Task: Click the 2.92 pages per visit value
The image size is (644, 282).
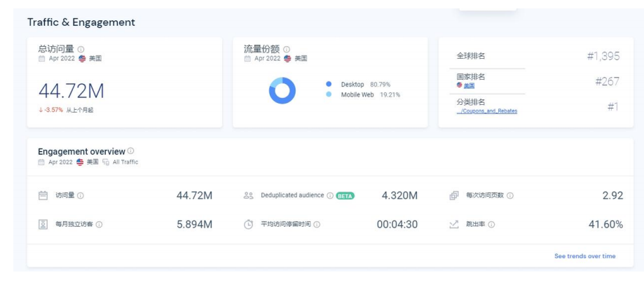Action: (x=612, y=196)
